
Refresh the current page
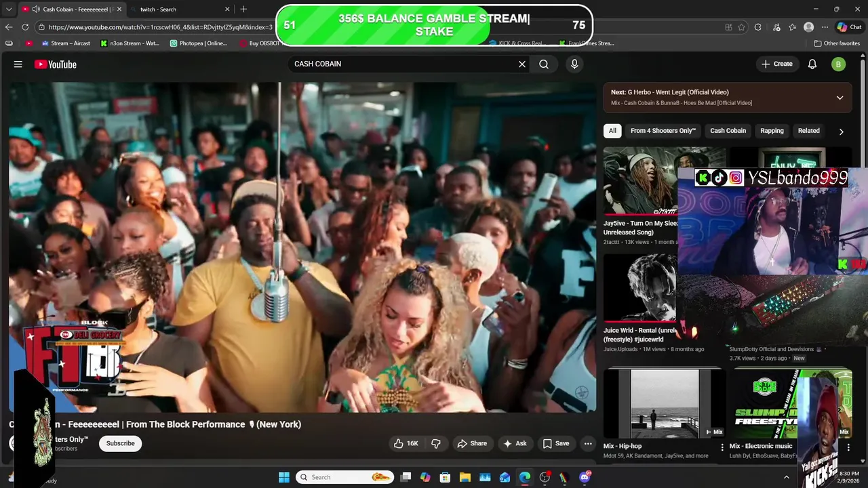point(25,27)
